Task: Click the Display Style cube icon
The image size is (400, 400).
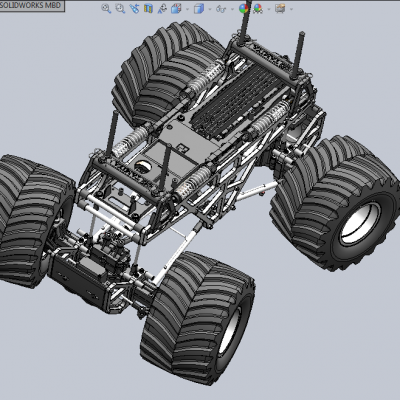Action: coord(199,9)
